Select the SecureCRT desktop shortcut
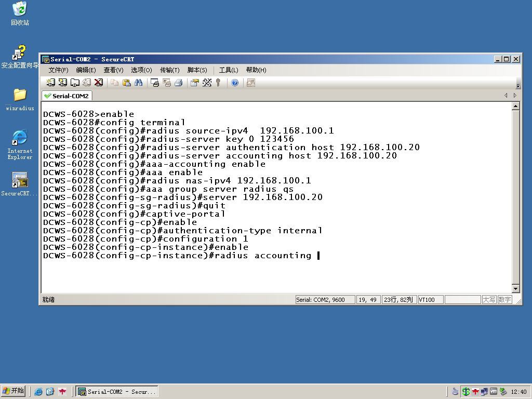The height and width of the screenshot is (399, 532). (20, 184)
